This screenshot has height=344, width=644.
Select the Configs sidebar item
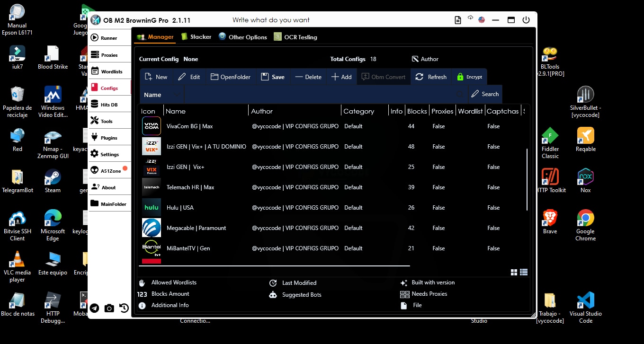109,88
